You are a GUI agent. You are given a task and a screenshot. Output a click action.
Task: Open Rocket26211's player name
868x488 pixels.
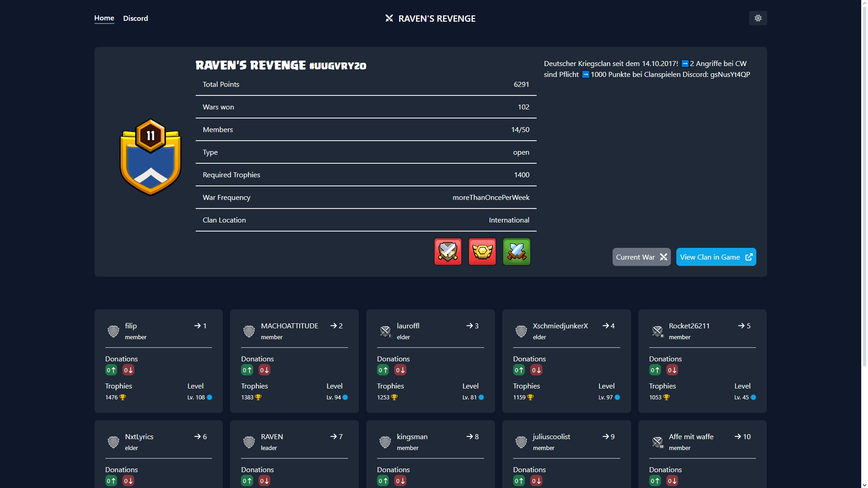coord(689,326)
